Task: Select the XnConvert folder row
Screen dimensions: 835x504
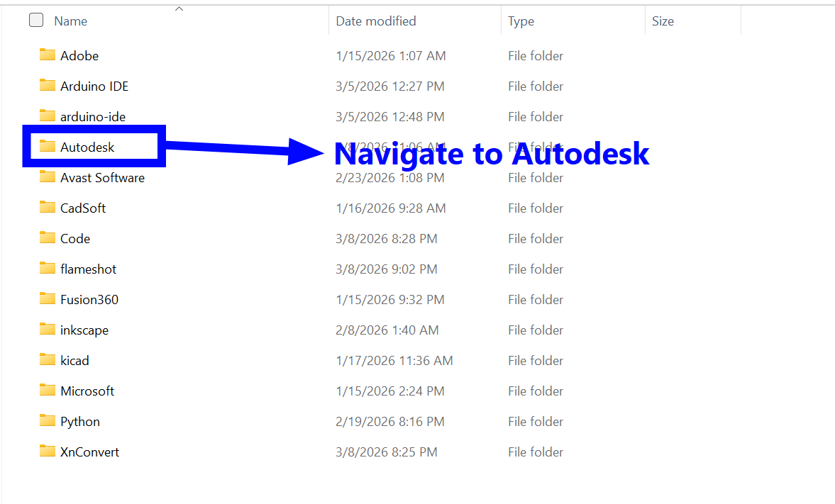Action: tap(90, 452)
